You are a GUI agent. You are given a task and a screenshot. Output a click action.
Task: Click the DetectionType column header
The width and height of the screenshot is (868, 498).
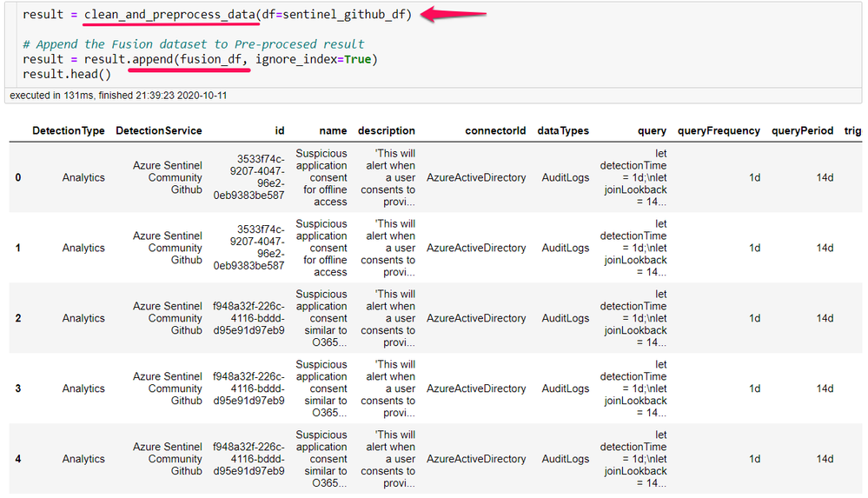tap(68, 130)
